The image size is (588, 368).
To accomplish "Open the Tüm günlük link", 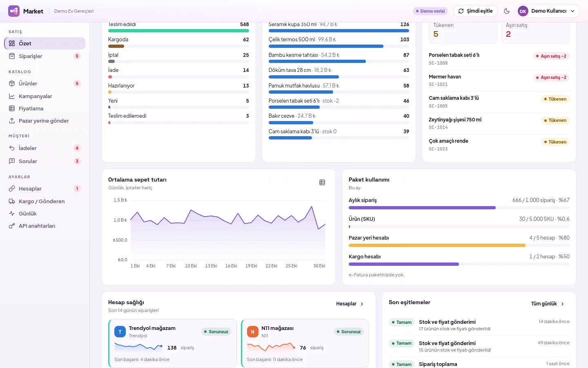I will pyautogui.click(x=548, y=304).
